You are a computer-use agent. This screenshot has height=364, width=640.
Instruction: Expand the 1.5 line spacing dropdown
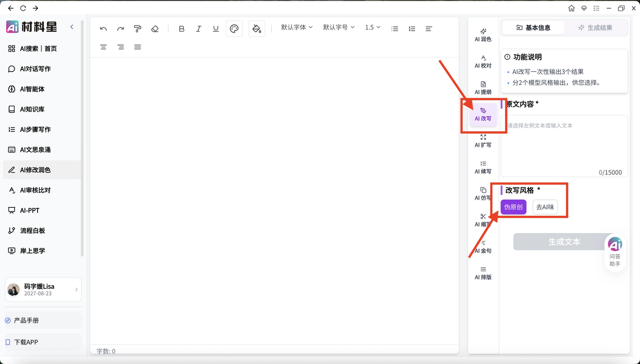373,27
